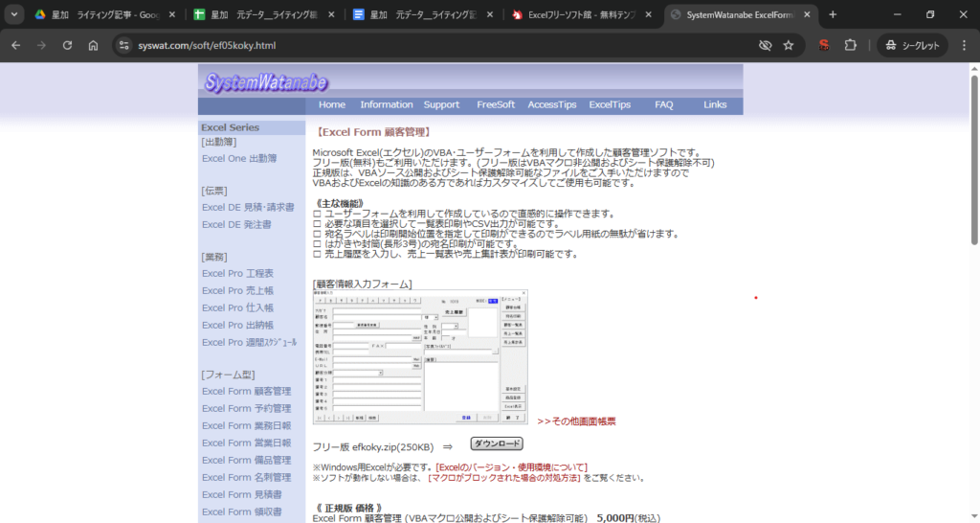
Task: Open Excel One 出勤簿 sidebar link
Action: [x=239, y=159]
